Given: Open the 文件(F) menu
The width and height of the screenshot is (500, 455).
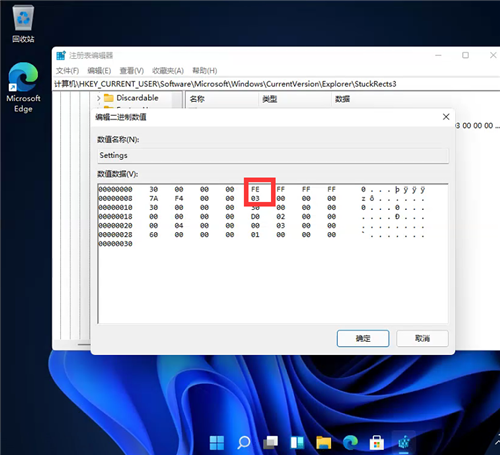Looking at the screenshot, I should pyautogui.click(x=67, y=71).
